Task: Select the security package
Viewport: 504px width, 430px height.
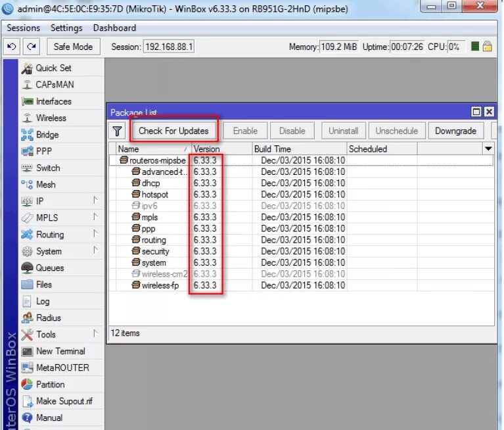Action: click(x=301, y=251)
